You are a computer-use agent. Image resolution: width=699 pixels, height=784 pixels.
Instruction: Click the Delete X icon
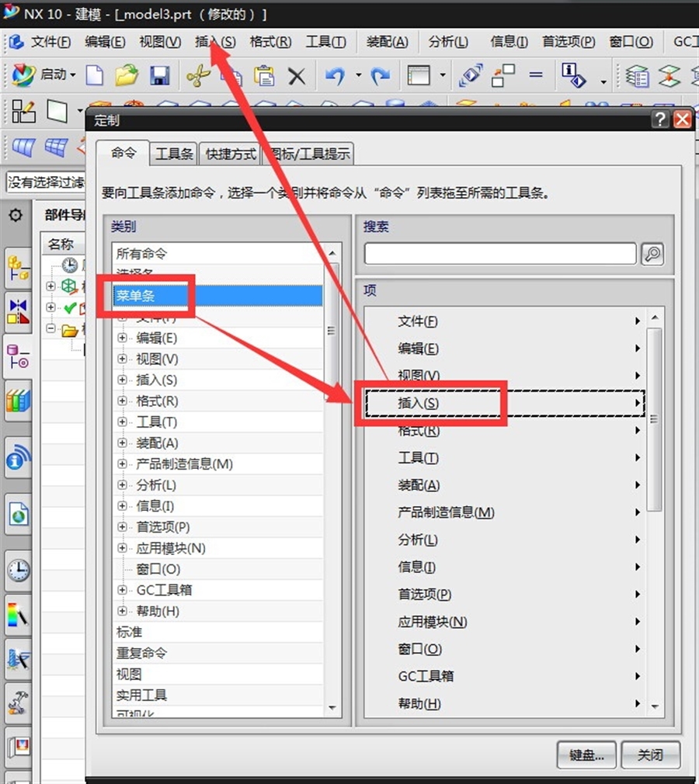297,77
